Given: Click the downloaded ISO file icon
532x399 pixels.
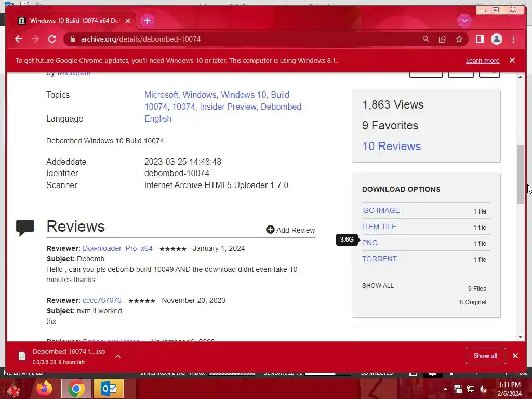Looking at the screenshot, I should [x=22, y=355].
